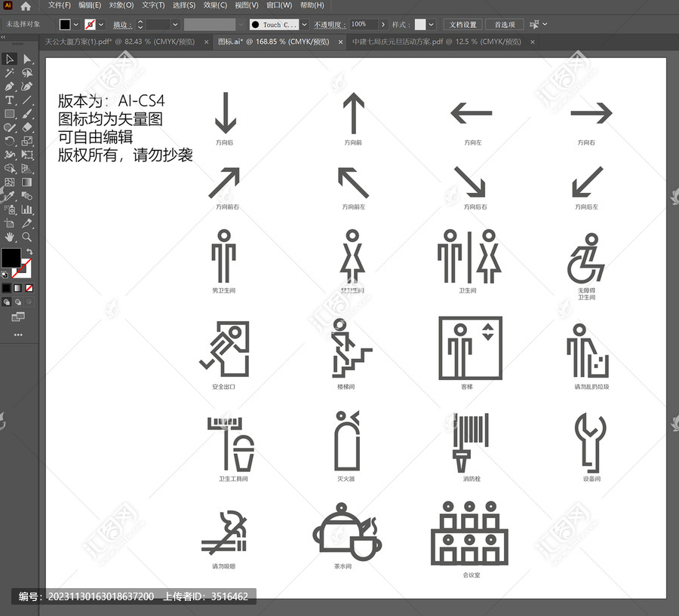Open the graphic style dropdown
This screenshot has height=616, width=679.
tap(432, 25)
